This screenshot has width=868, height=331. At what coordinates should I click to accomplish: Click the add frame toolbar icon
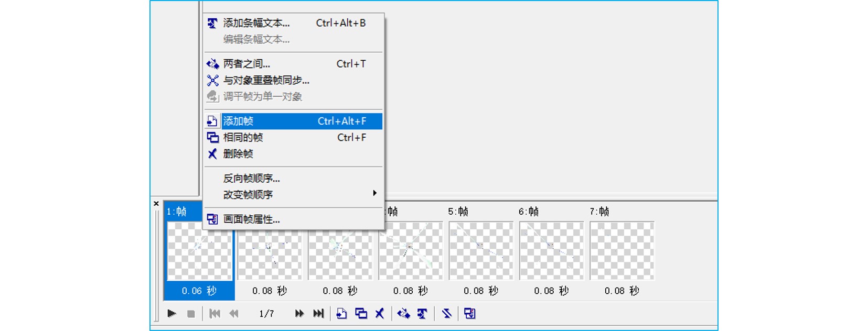pos(341,313)
